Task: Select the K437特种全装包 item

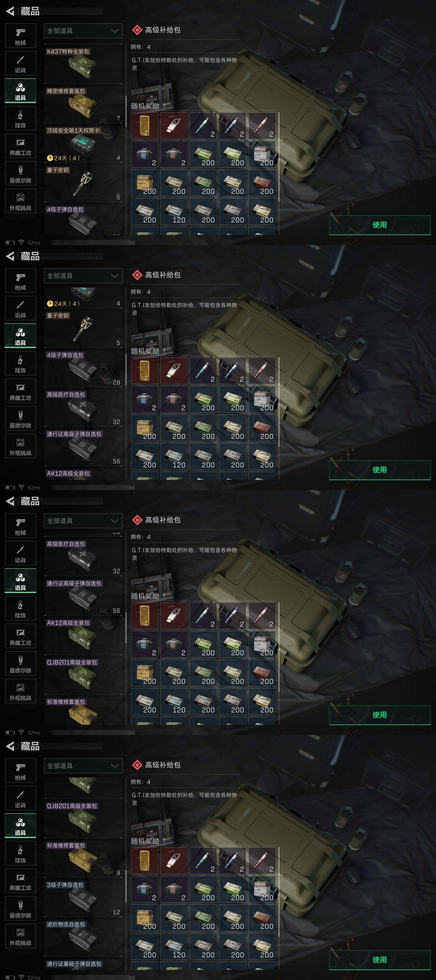Action: (x=83, y=64)
